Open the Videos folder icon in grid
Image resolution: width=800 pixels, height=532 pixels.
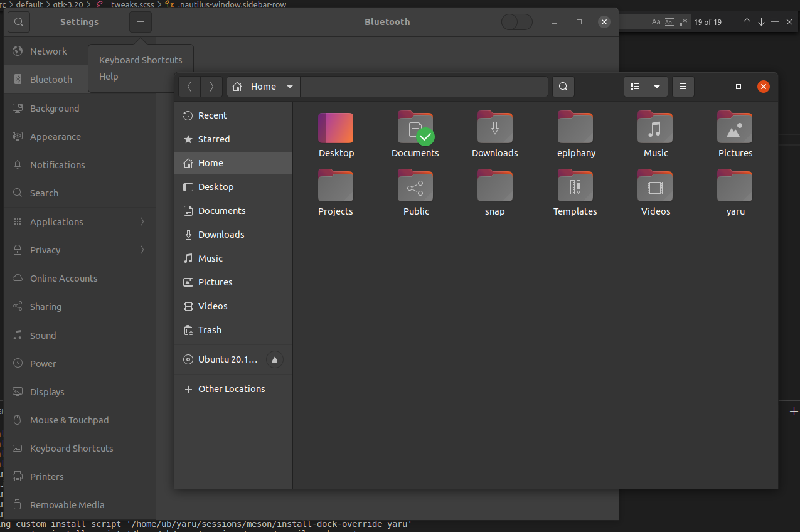tap(655, 186)
